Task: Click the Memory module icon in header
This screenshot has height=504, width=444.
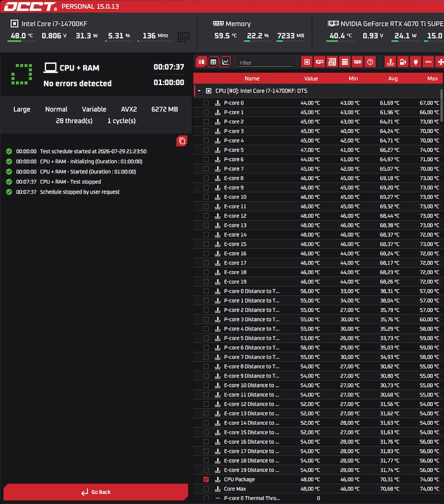Action: tap(218, 24)
